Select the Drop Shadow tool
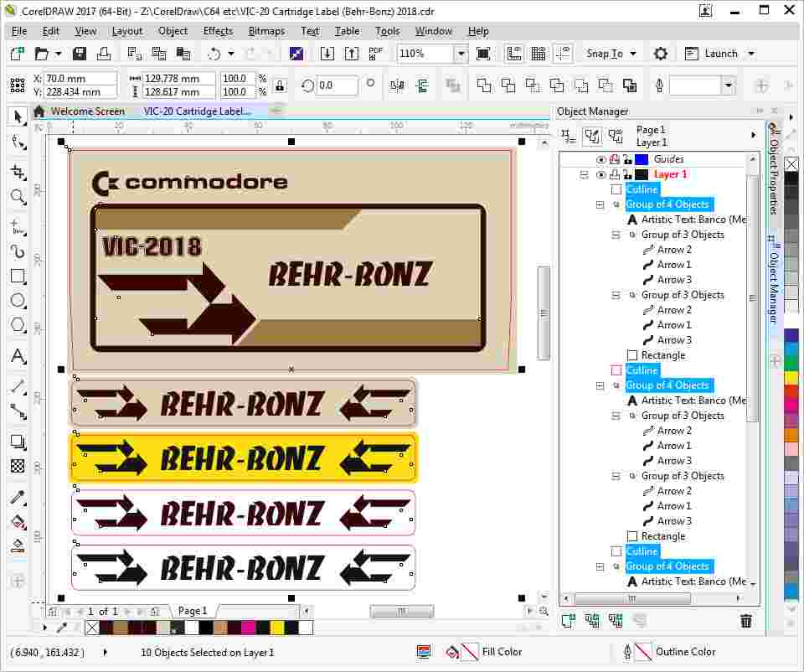This screenshot has width=804, height=672. pos(18,442)
